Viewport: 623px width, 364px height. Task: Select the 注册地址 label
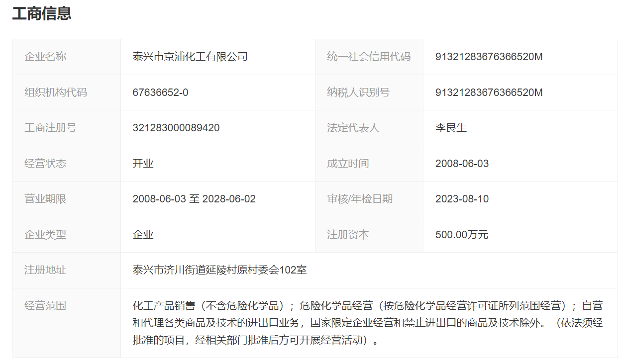pos(45,270)
